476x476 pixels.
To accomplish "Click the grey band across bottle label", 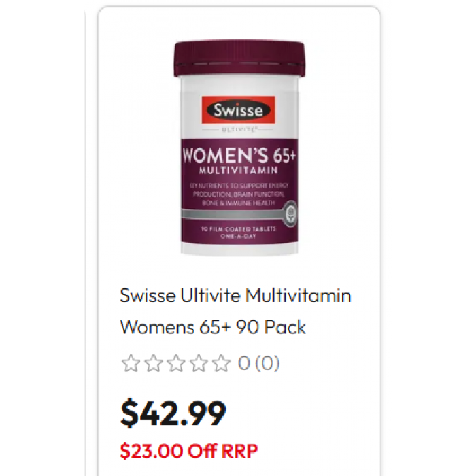I will [233, 214].
